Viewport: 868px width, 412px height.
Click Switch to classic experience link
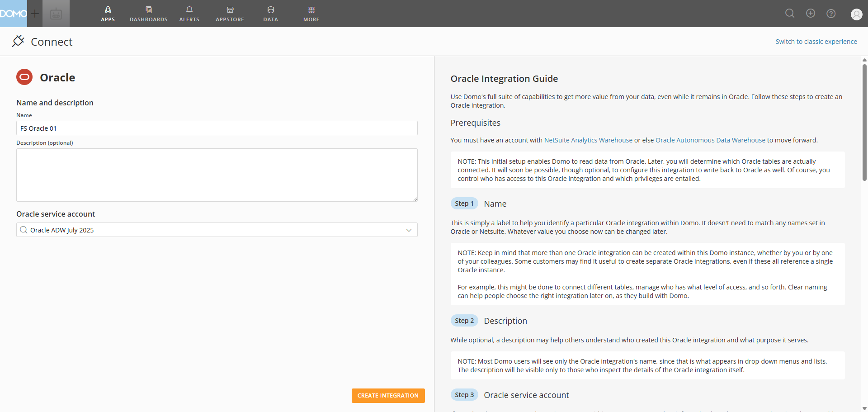pos(816,42)
